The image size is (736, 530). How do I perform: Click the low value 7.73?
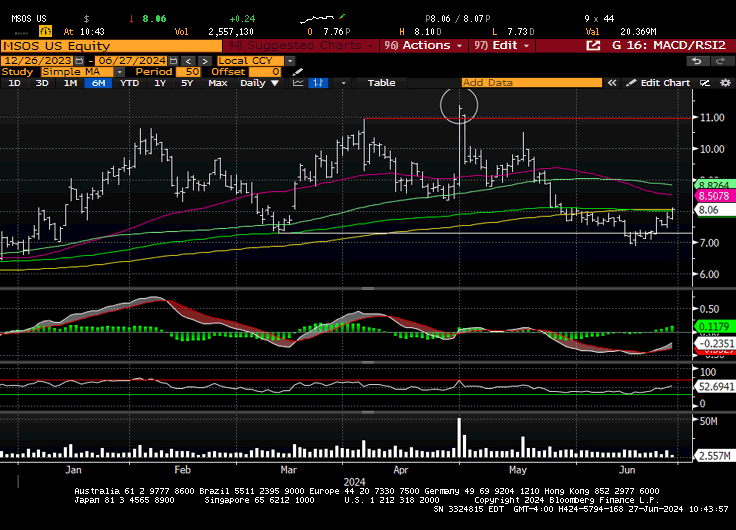point(518,31)
